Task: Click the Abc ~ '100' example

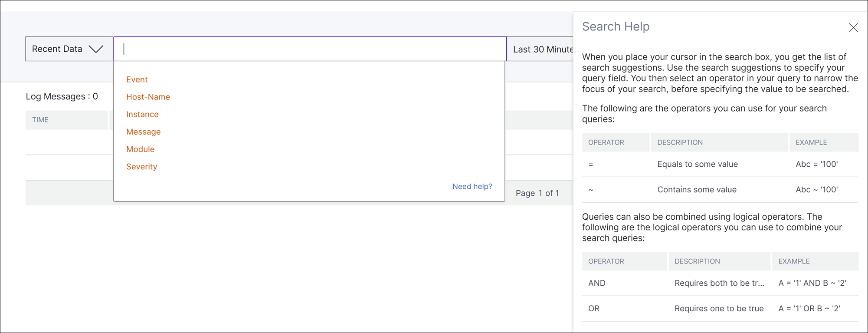Action: pos(816,189)
